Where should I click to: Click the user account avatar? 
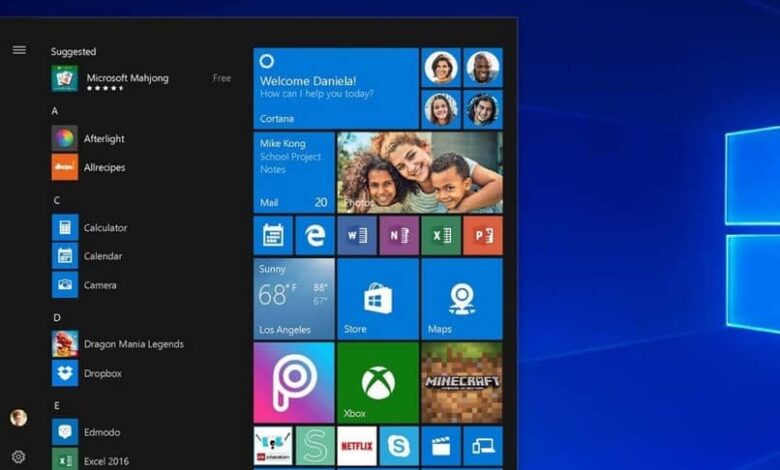click(19, 418)
